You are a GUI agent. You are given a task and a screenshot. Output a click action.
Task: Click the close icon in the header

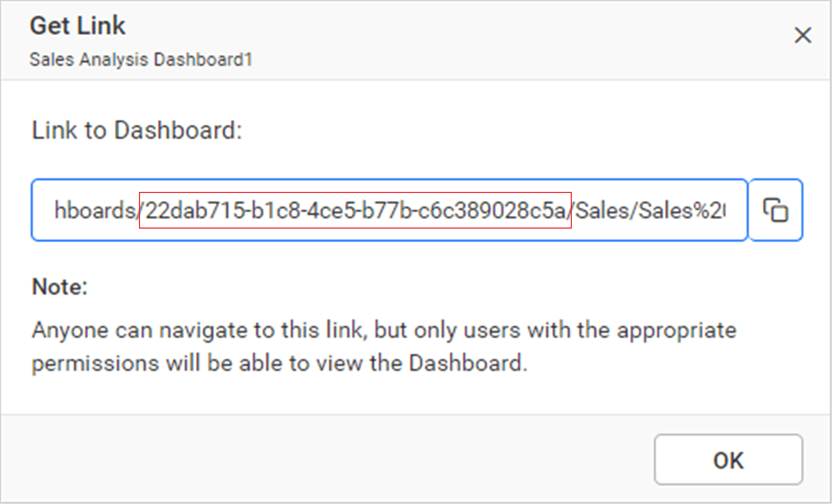point(802,35)
